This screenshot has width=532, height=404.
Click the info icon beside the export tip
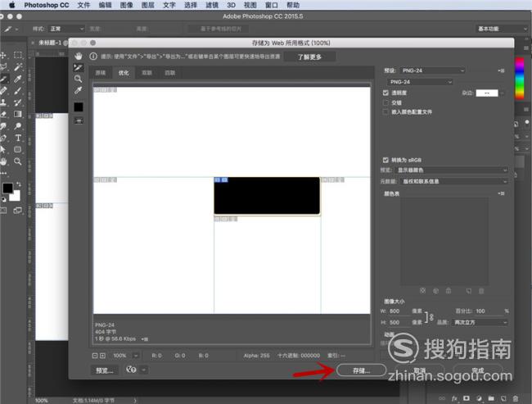pyautogui.click(x=93, y=57)
